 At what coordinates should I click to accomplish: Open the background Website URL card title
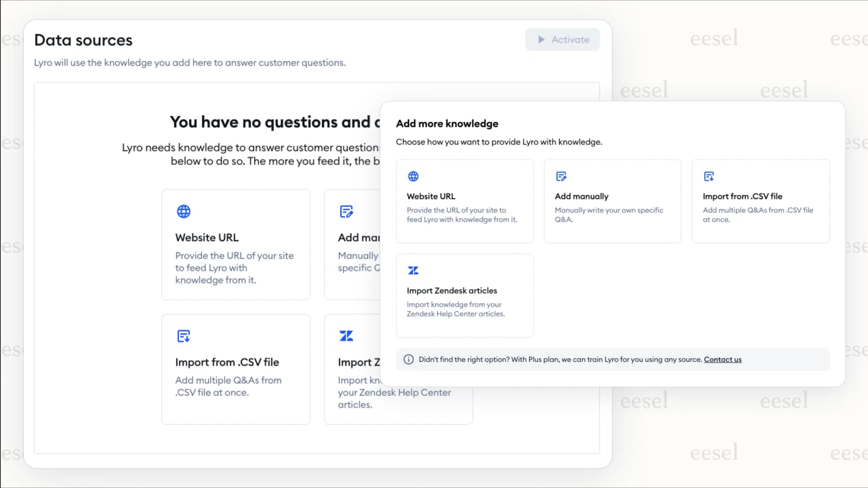pyautogui.click(x=207, y=238)
